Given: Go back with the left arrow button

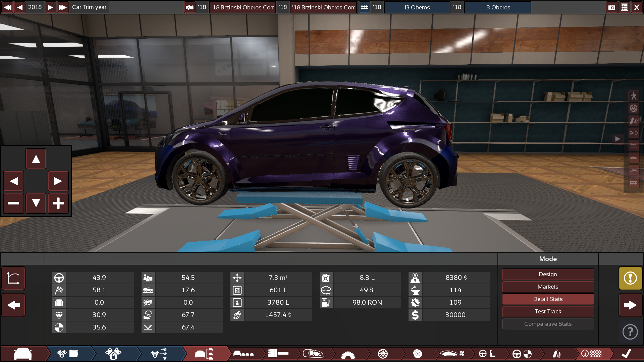Looking at the screenshot, I should [x=13, y=305].
